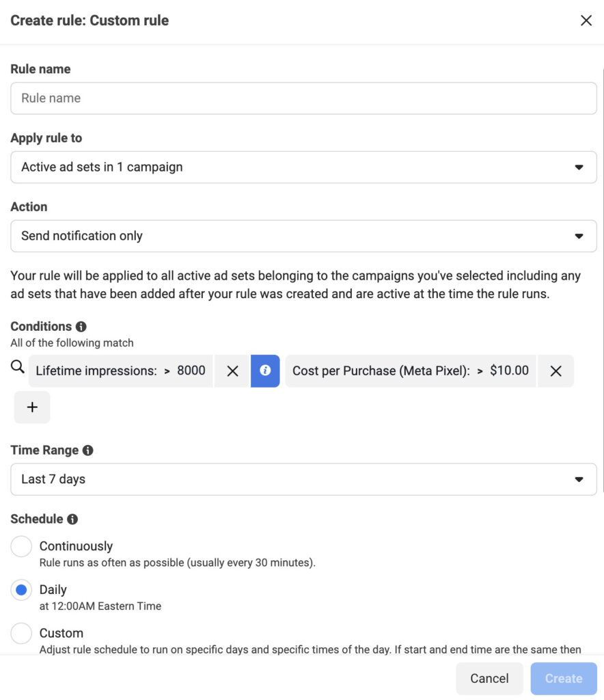Image resolution: width=604 pixels, height=700 pixels.
Task: Add a new condition with the plus icon
Action: [x=32, y=407]
